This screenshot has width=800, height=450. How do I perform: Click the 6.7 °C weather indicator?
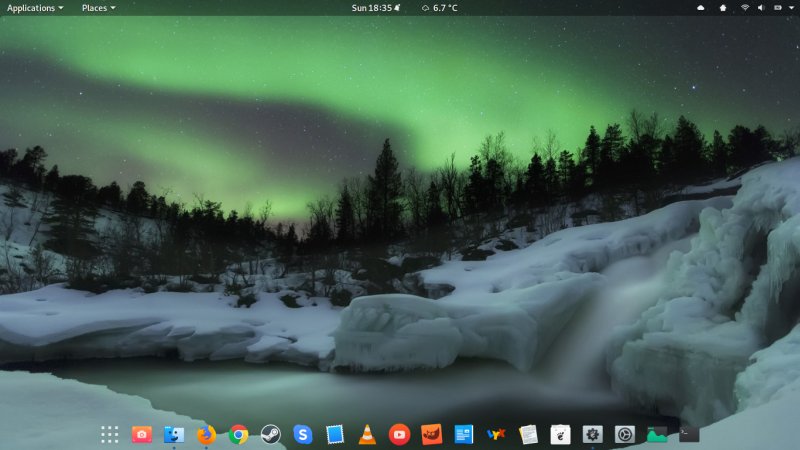tap(440, 8)
